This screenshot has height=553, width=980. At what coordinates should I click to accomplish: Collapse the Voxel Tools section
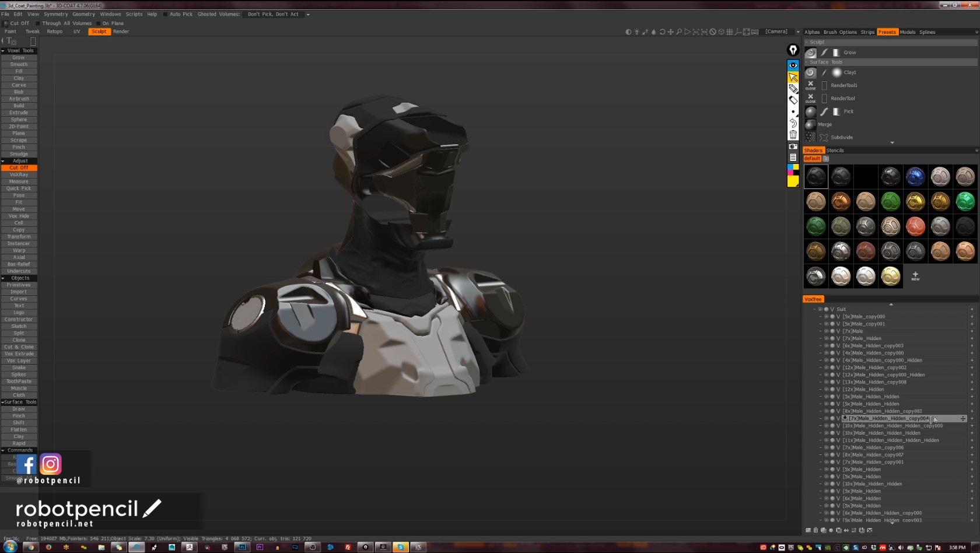coord(3,51)
